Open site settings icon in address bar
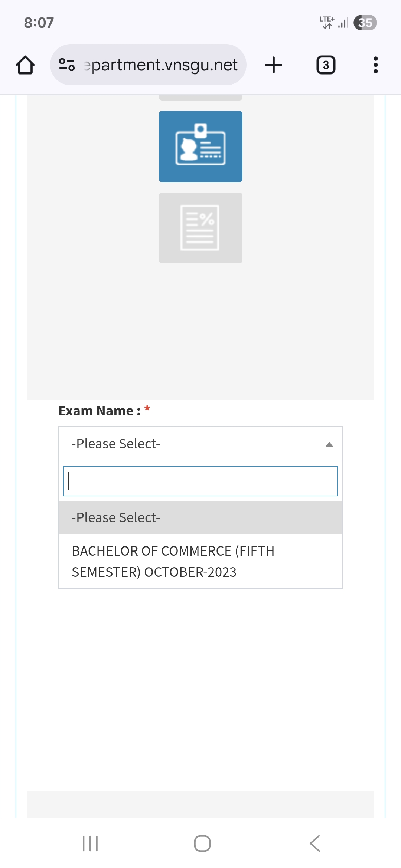 67,65
